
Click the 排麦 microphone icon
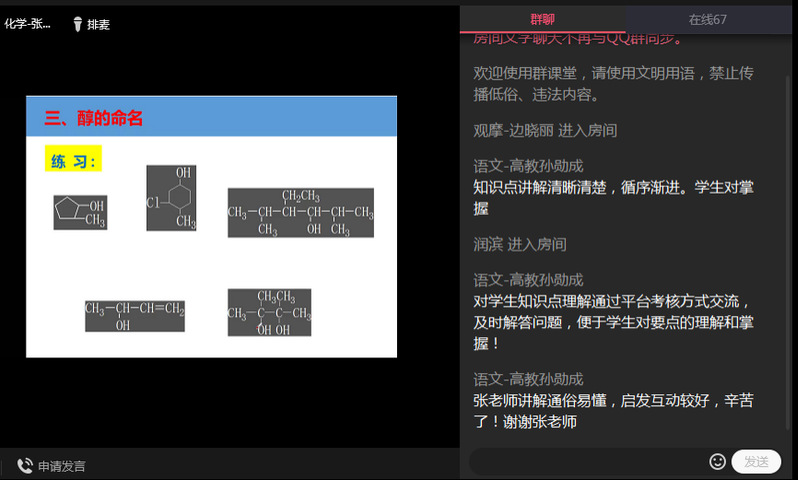[77, 23]
